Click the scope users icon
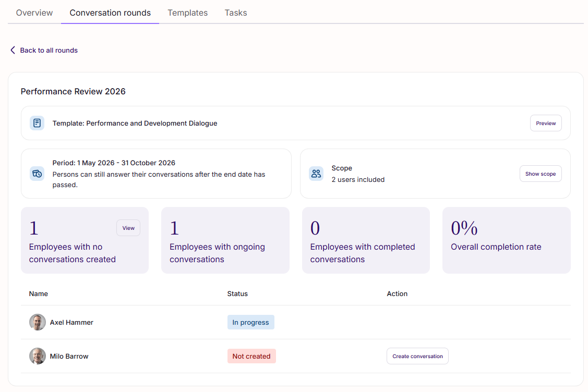The height and width of the screenshot is (392, 588). (x=316, y=174)
